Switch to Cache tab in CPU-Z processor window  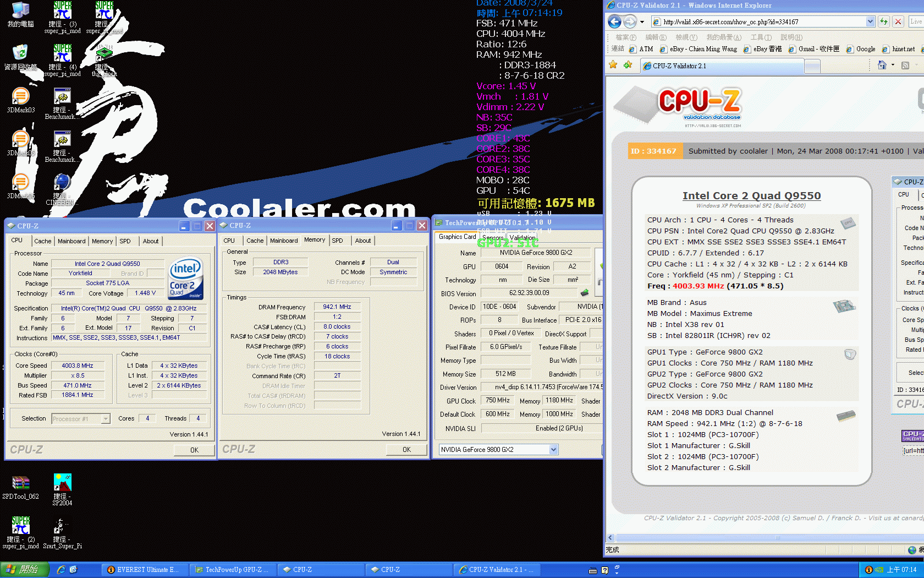tap(42, 241)
